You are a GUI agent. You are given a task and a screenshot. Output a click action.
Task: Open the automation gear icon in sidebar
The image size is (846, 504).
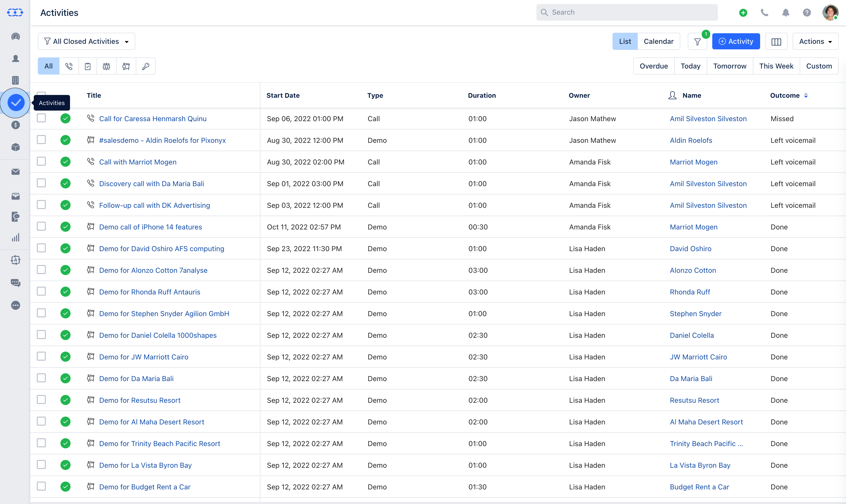point(16,260)
